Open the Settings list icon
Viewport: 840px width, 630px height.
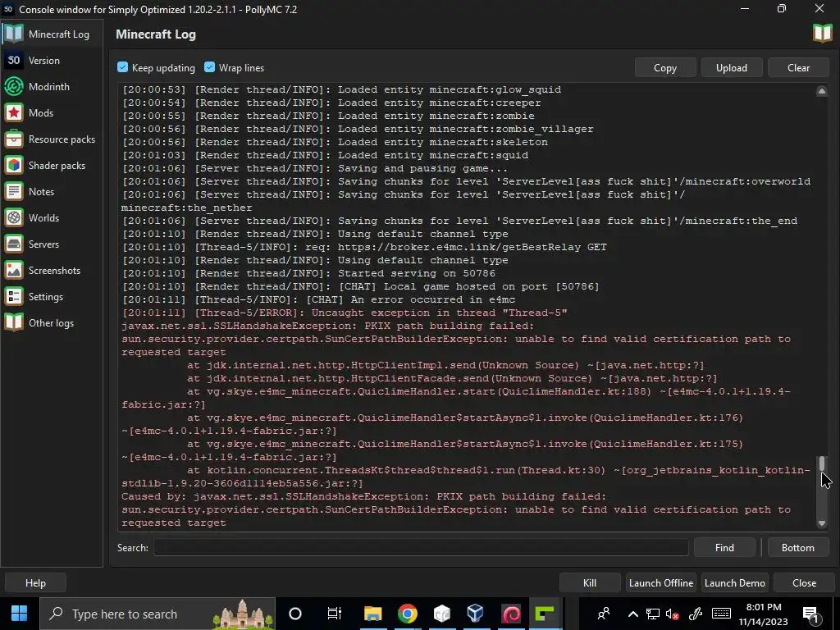tap(14, 296)
